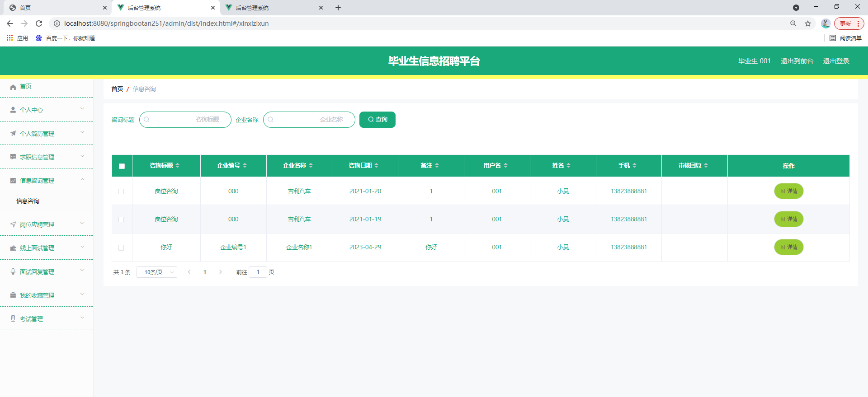Go to previous page arrow
868x397 pixels.
click(x=189, y=272)
